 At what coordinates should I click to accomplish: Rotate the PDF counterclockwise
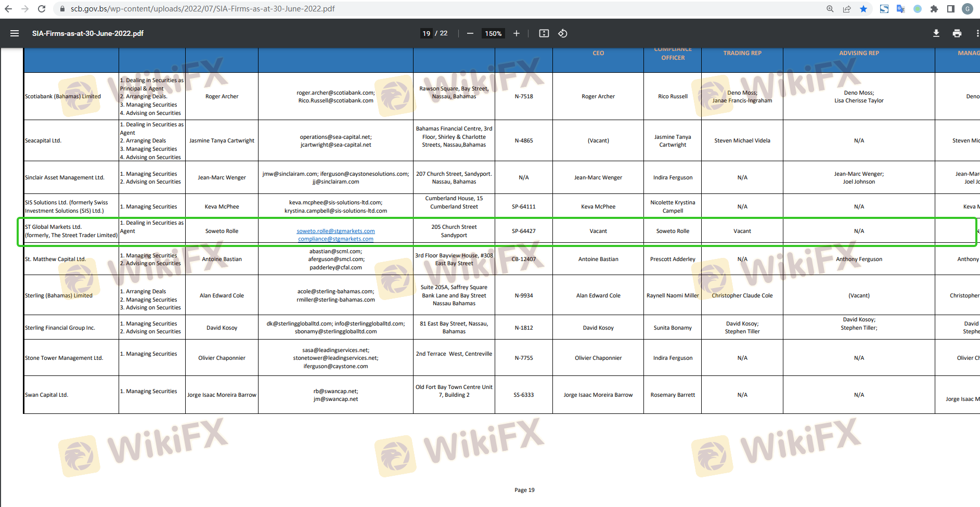pyautogui.click(x=562, y=33)
